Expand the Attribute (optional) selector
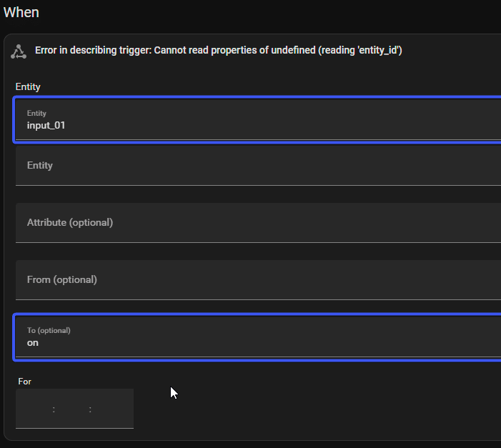The height and width of the screenshot is (448, 501). 257,222
